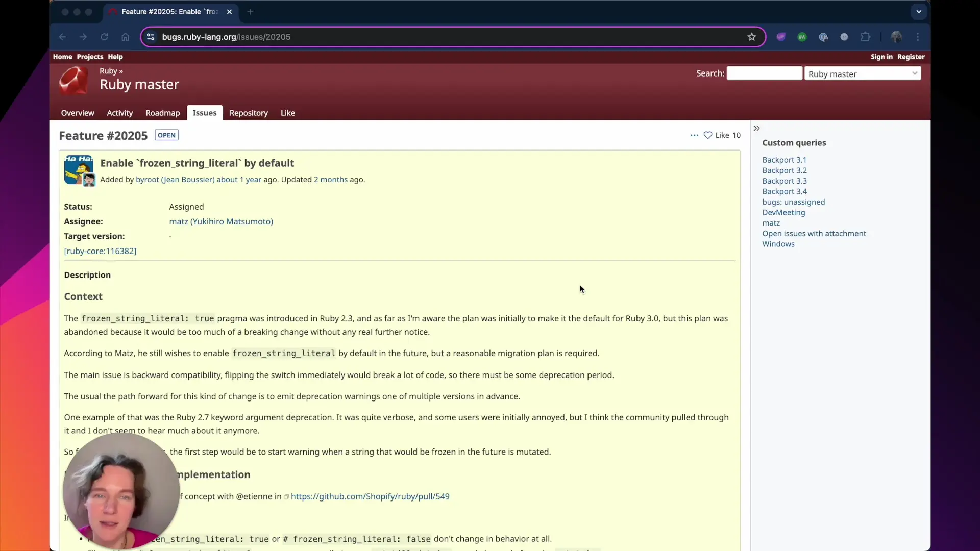Image resolution: width=980 pixels, height=551 pixels.
Task: Go to the Ruby parent project link
Action: pyautogui.click(x=108, y=71)
